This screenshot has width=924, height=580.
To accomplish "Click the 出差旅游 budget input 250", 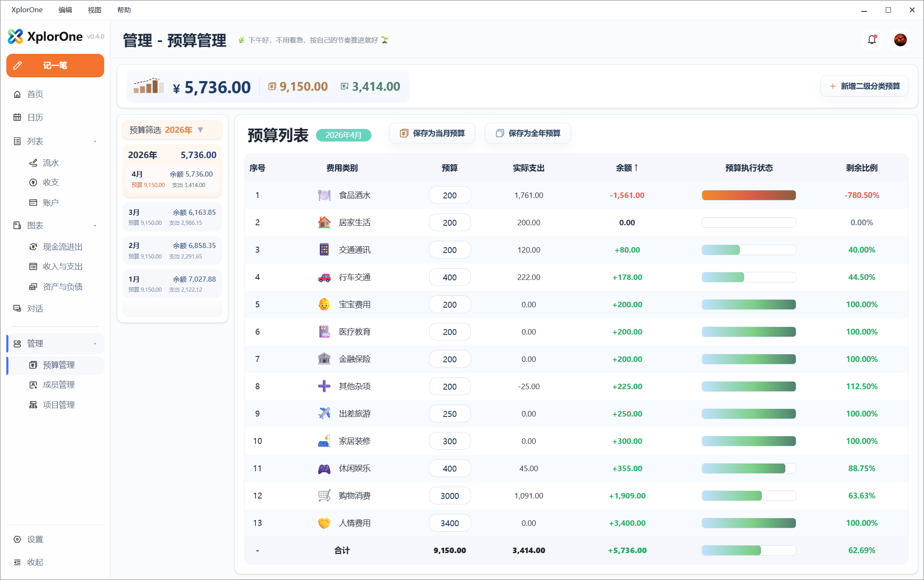I will [x=450, y=414].
